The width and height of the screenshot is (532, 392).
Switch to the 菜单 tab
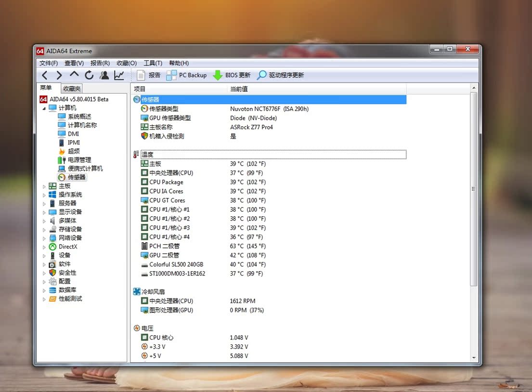click(x=46, y=88)
